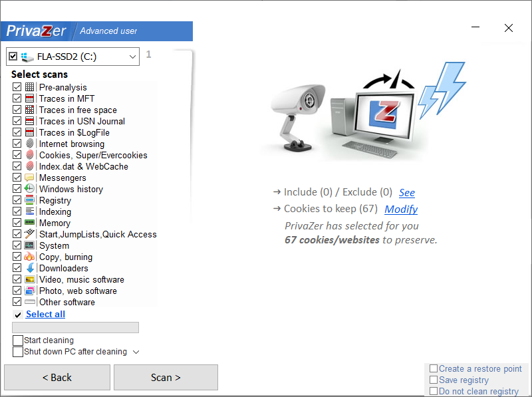Minimize the PrivaZer window

point(475,27)
